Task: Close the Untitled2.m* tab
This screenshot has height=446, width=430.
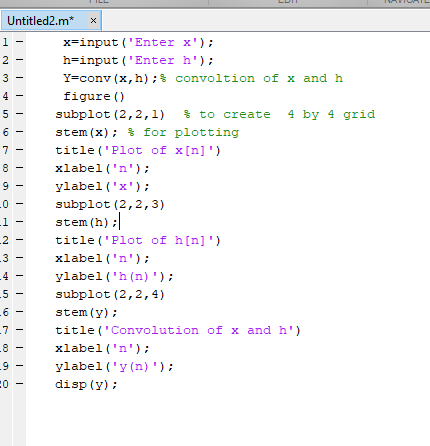Action: 93,21
